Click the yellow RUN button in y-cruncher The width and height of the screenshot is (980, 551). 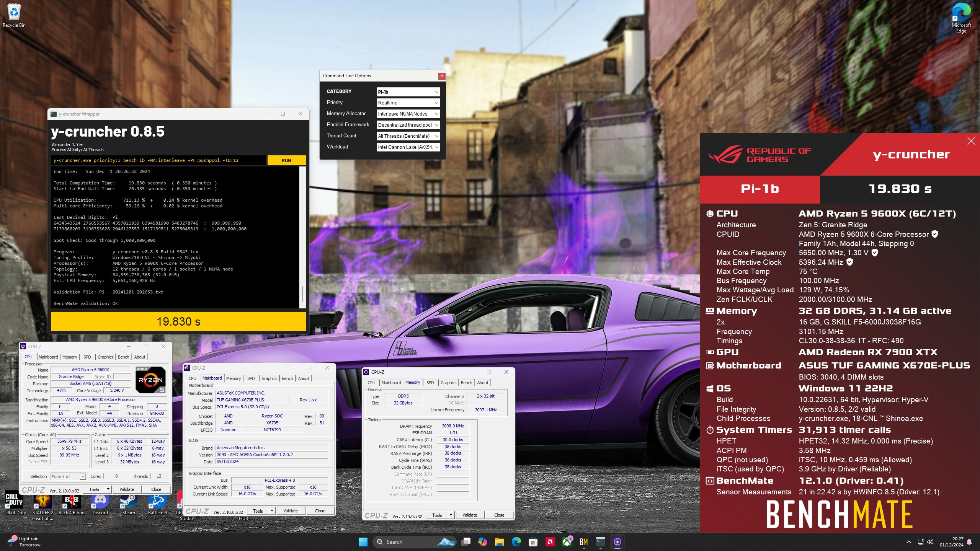coord(286,161)
